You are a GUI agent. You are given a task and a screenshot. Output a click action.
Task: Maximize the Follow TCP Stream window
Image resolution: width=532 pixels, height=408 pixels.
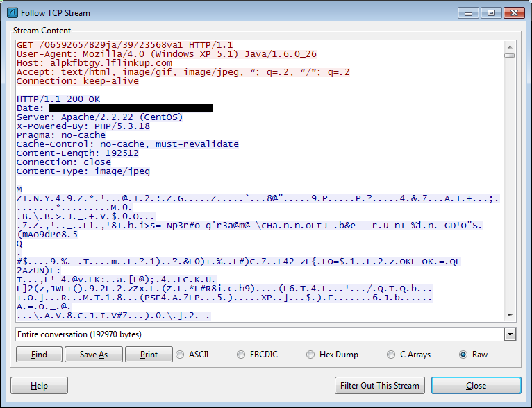coord(490,12)
